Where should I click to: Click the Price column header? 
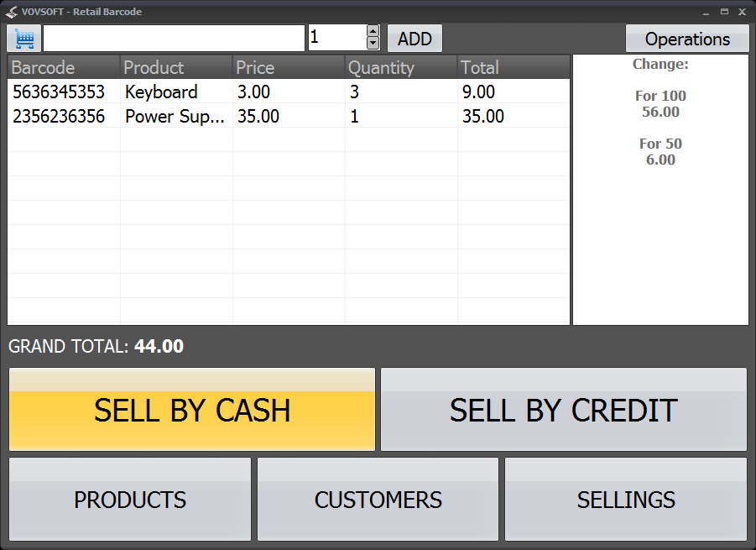click(254, 67)
